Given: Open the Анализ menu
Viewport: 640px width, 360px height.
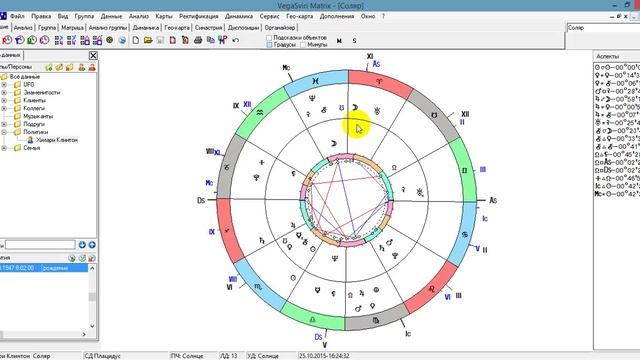Looking at the screenshot, I should coord(139,16).
